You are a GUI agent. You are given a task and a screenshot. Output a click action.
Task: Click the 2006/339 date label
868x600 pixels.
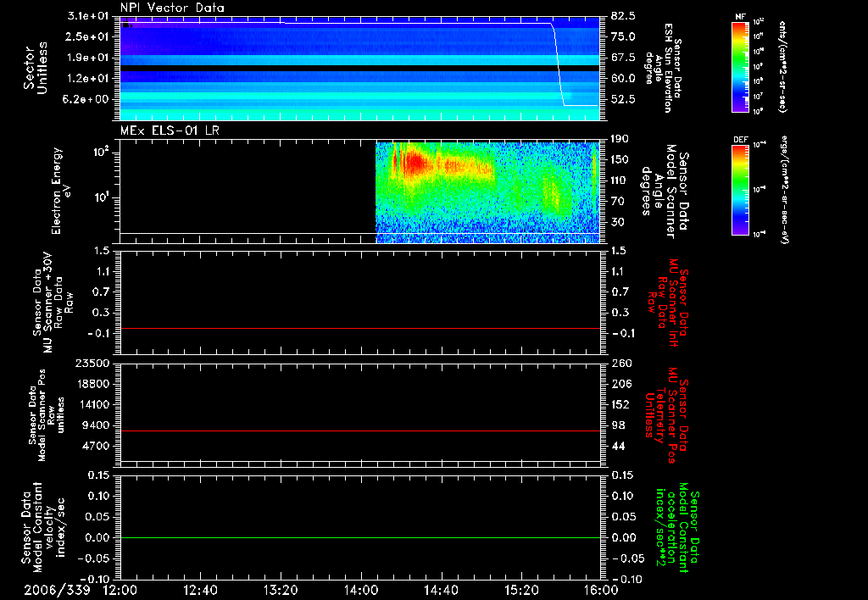point(57,590)
